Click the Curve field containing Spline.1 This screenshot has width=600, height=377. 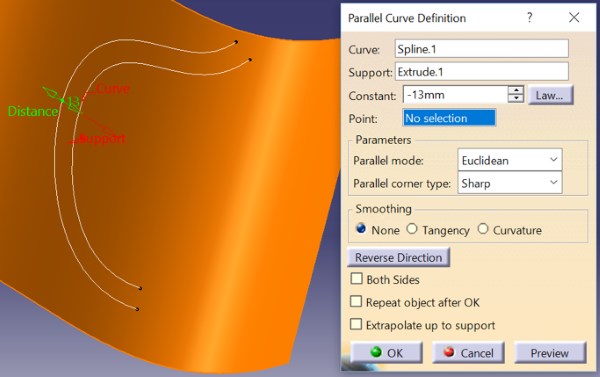click(481, 49)
